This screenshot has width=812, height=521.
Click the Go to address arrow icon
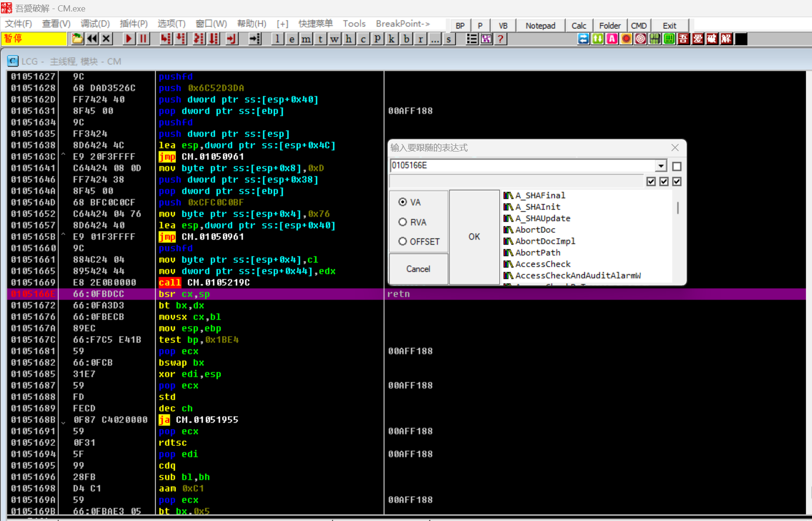[255, 39]
